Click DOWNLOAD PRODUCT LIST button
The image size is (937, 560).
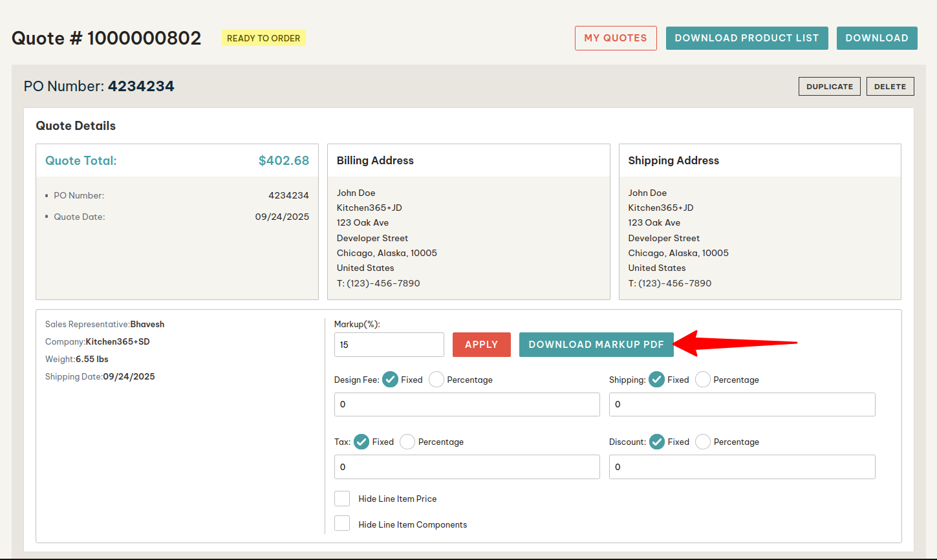[x=746, y=38]
